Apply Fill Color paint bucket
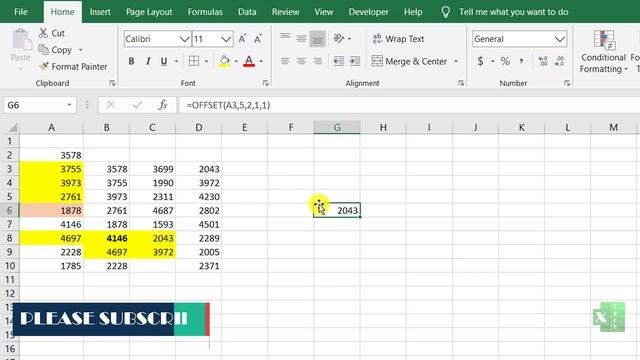640x360 pixels. tap(224, 61)
